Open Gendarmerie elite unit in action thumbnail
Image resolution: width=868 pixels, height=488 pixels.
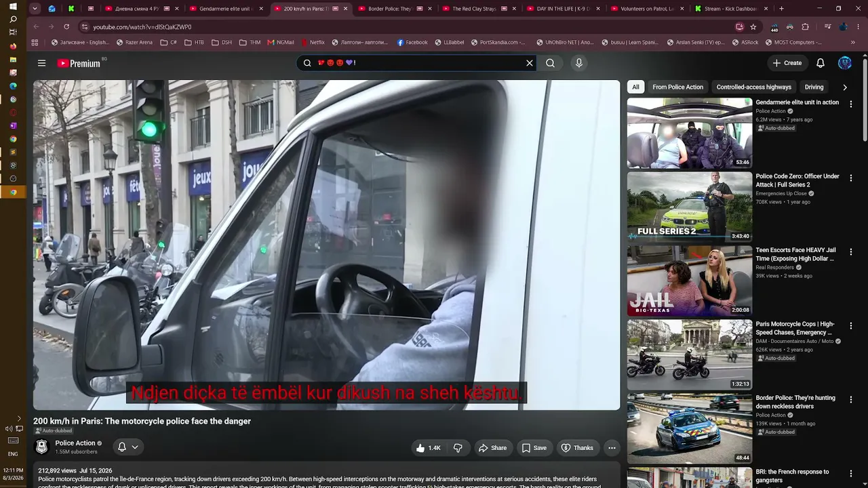690,133
